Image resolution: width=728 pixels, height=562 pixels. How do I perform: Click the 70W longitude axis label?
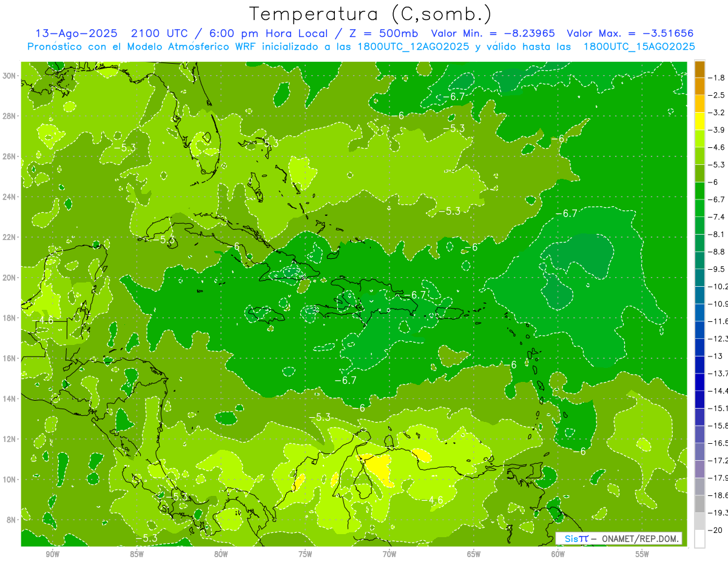coord(389,554)
